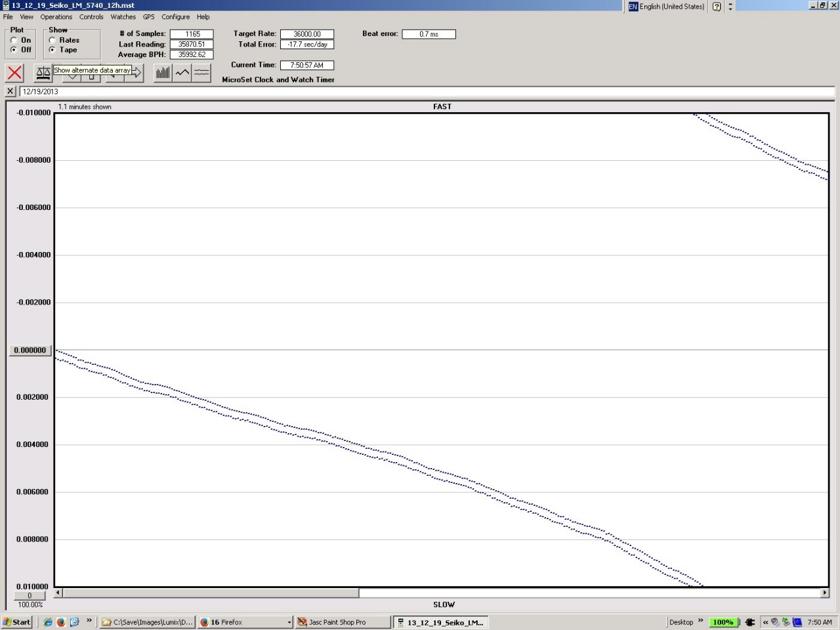Image resolution: width=840 pixels, height=630 pixels.
Task: Expand the Firefox taskbar group dropdown
Action: click(289, 622)
